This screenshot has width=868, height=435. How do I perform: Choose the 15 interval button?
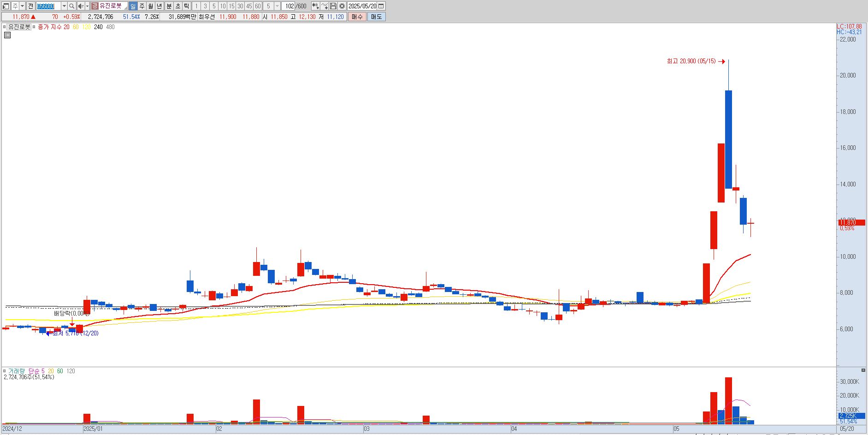coord(231,6)
